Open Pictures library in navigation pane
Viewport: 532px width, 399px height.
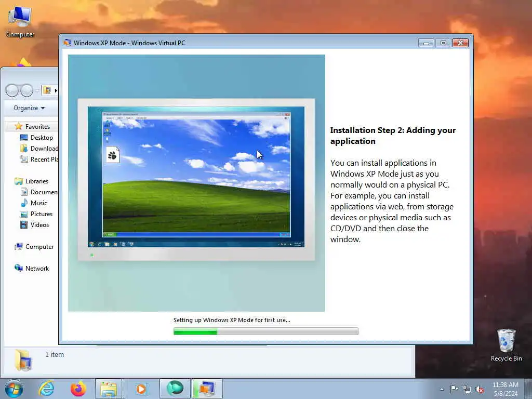[37, 214]
